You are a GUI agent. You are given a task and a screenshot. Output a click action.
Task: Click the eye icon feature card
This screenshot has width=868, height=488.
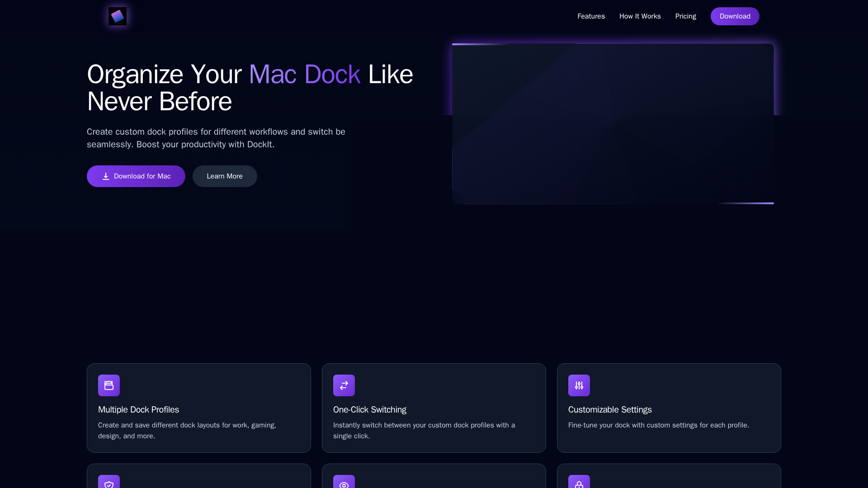[434, 476]
